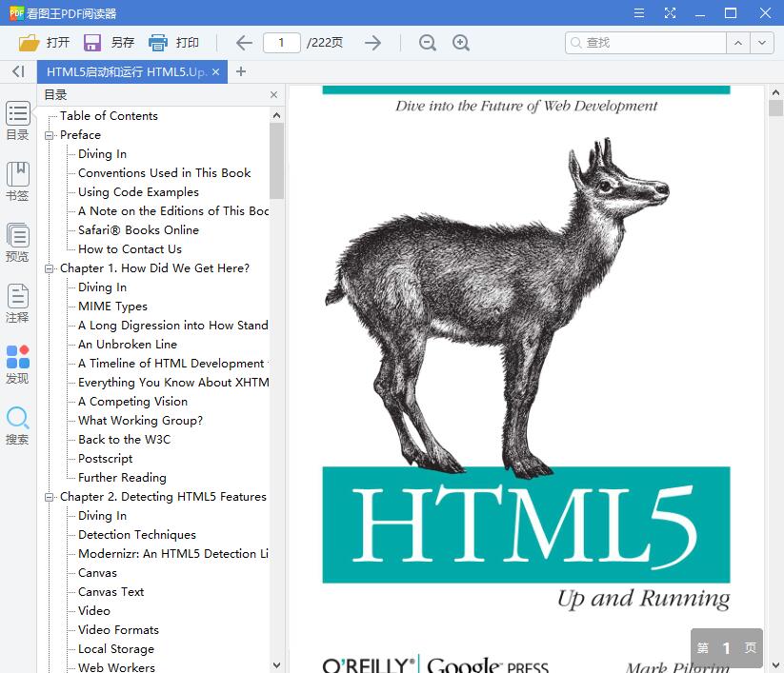Click the page number input field
Viewport: 784px width, 673px height.
click(286, 42)
